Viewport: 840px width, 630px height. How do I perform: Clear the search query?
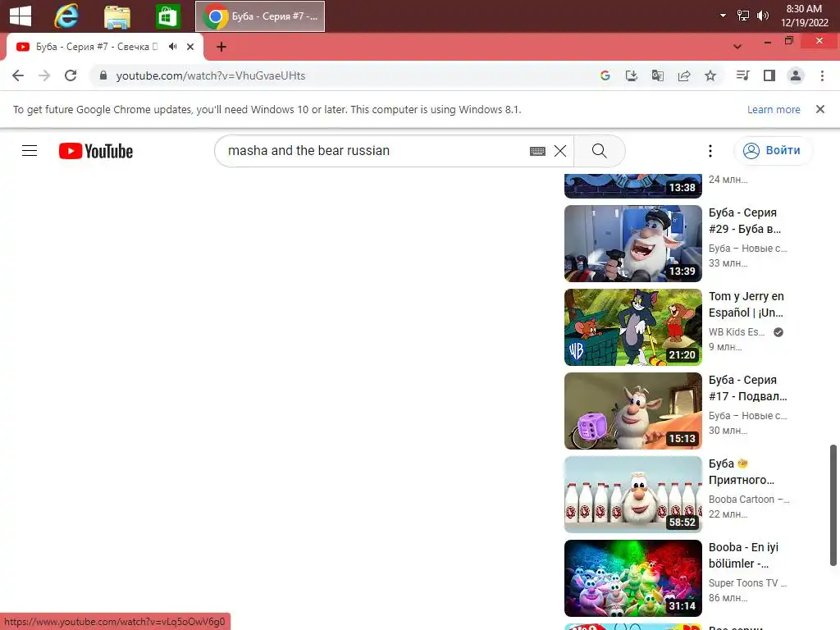coord(560,151)
